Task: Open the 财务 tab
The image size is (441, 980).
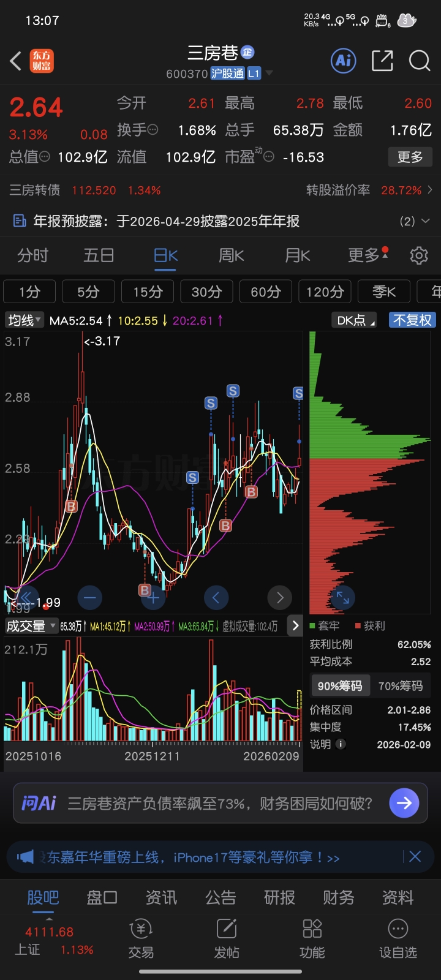Action: (x=339, y=897)
